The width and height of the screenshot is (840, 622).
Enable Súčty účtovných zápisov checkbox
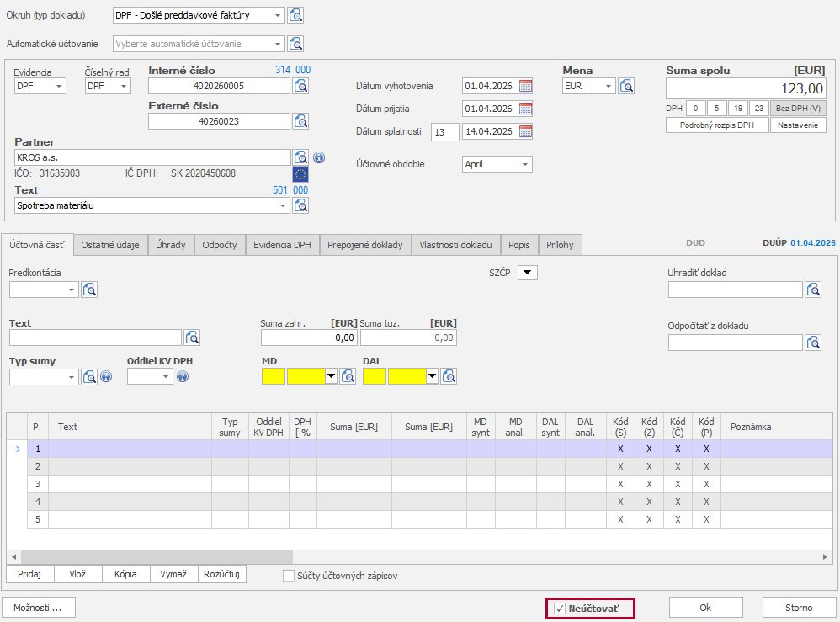(290, 576)
